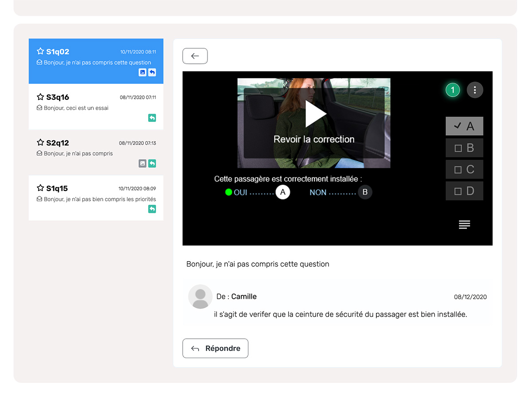Click the question text 'Cette passagère est correctement installée'
The width and height of the screenshot is (532, 399).
coord(288,179)
